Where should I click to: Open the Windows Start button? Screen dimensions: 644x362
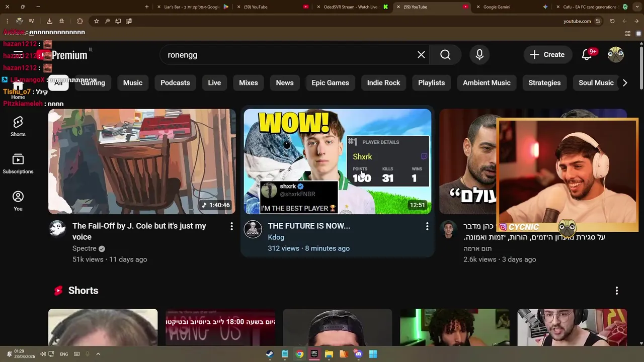point(373,354)
